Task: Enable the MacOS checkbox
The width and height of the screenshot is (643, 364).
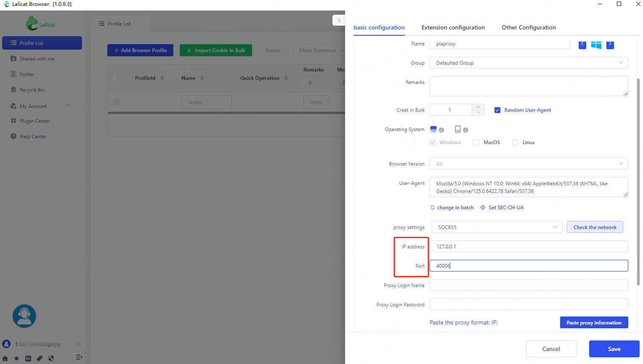Action: point(476,142)
